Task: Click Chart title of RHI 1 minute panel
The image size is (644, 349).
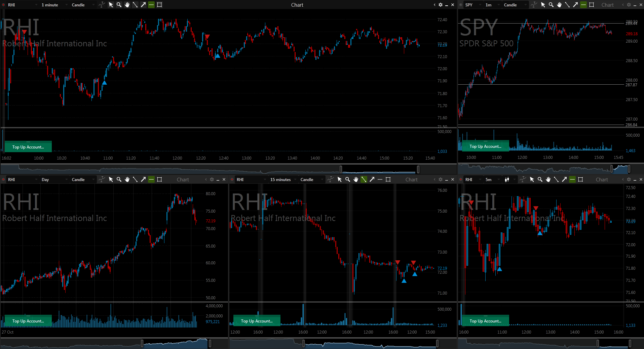Action: [297, 5]
